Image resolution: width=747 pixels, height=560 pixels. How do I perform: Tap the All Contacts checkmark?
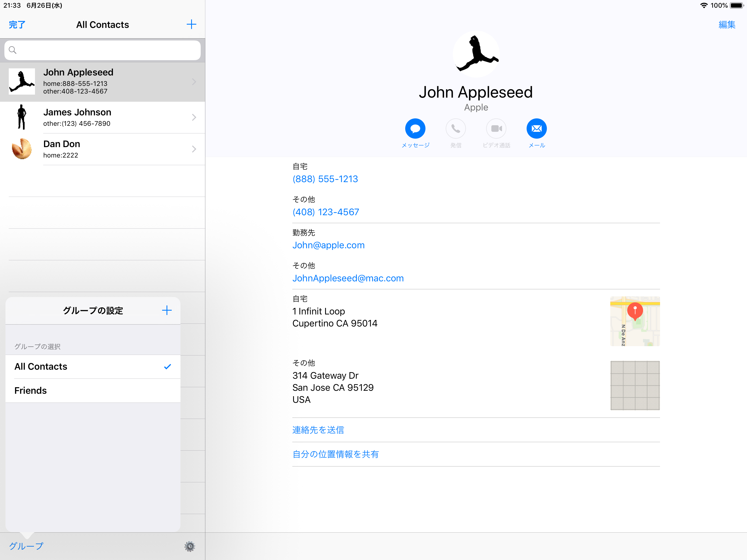(168, 366)
